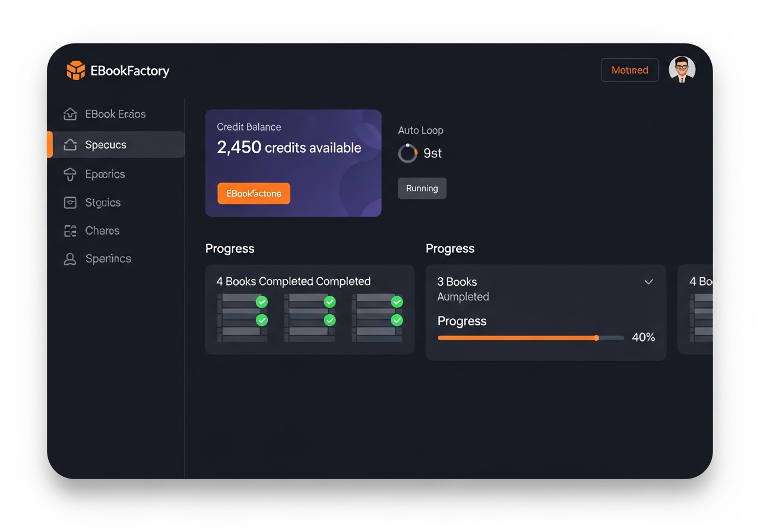The image size is (760, 532).
Task: Select the Specucs upload icon in sidebar
Action: pyautogui.click(x=70, y=144)
